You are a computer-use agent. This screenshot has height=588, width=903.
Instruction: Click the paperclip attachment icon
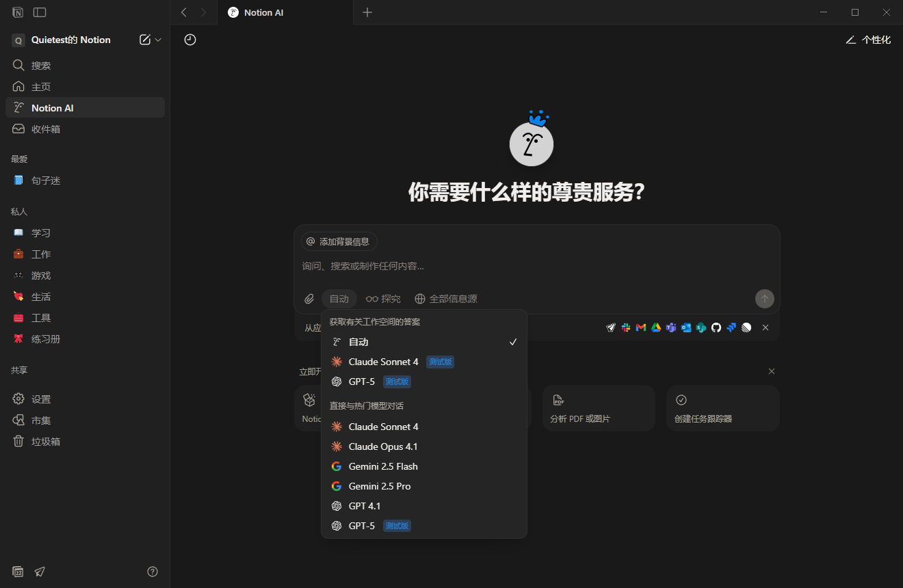(309, 298)
